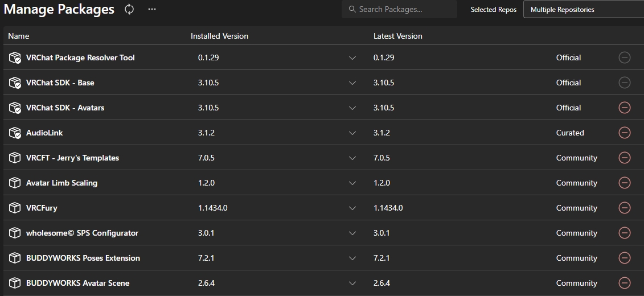
Task: Click remove icon for VRChat Package Resolver Tool
Action: click(x=624, y=57)
